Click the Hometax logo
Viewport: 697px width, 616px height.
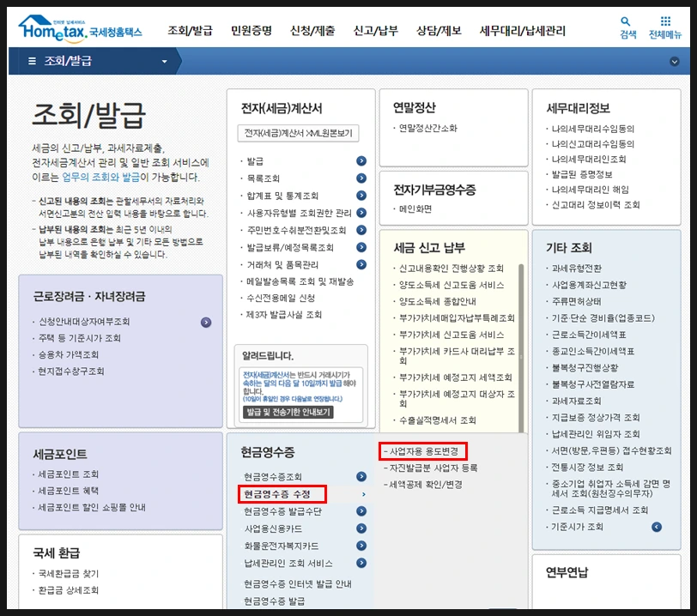tap(80, 29)
